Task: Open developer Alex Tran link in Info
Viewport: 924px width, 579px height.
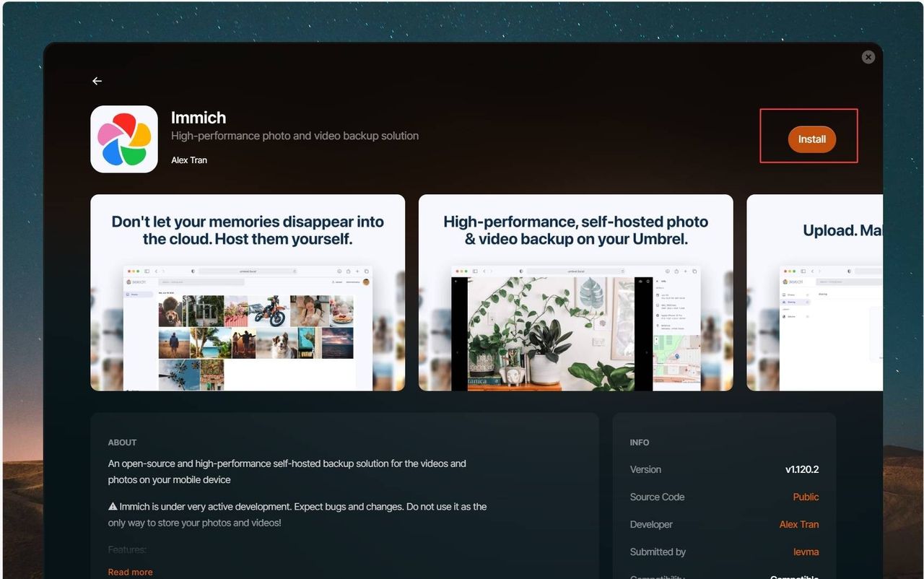Action: pyautogui.click(x=799, y=524)
